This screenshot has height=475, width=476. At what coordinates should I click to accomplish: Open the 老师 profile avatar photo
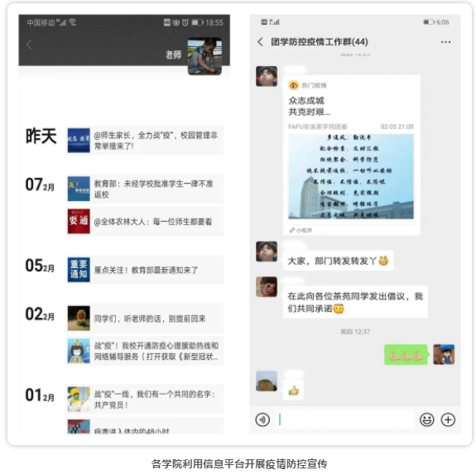[204, 56]
